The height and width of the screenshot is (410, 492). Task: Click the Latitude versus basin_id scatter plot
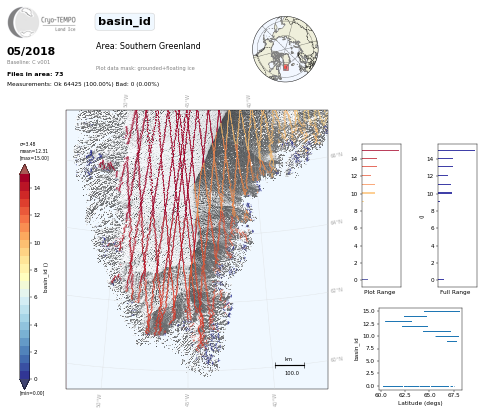[421, 349]
